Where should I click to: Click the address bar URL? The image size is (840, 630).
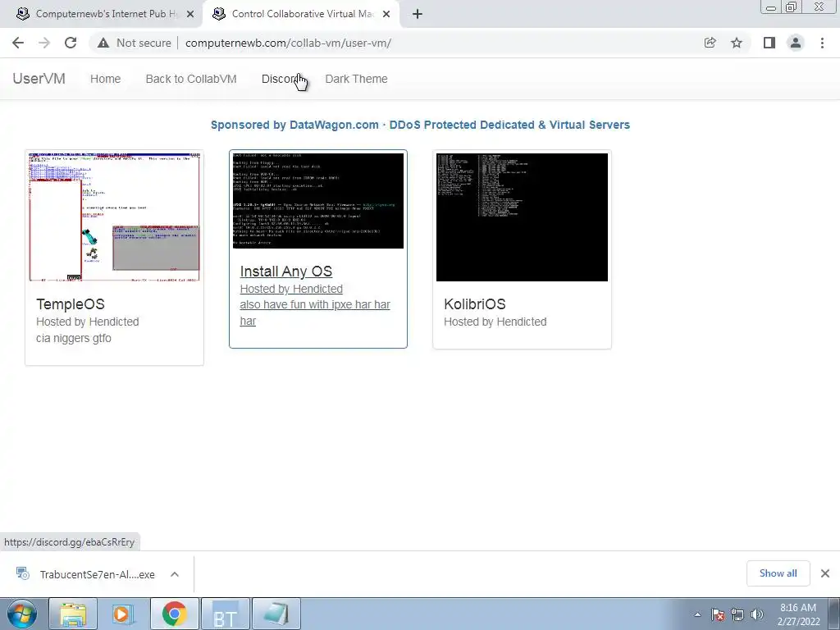[288, 43]
